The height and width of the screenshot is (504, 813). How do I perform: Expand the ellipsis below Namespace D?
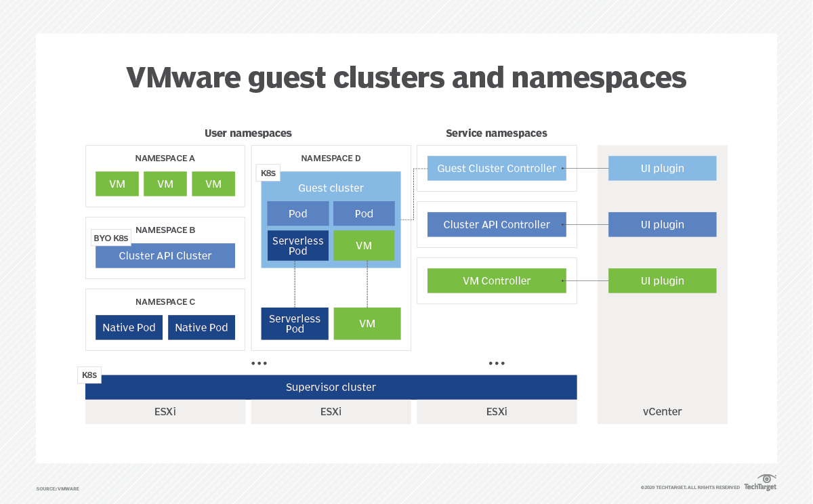(259, 363)
